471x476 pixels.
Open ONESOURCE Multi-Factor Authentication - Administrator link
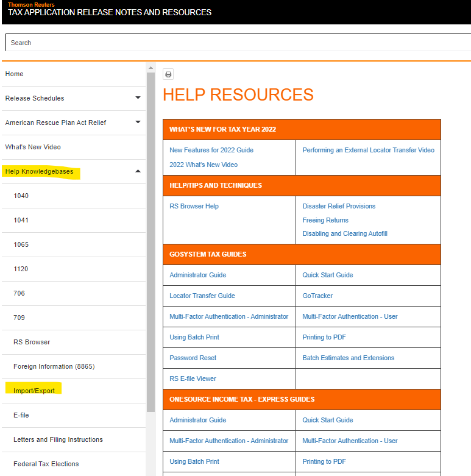click(229, 441)
